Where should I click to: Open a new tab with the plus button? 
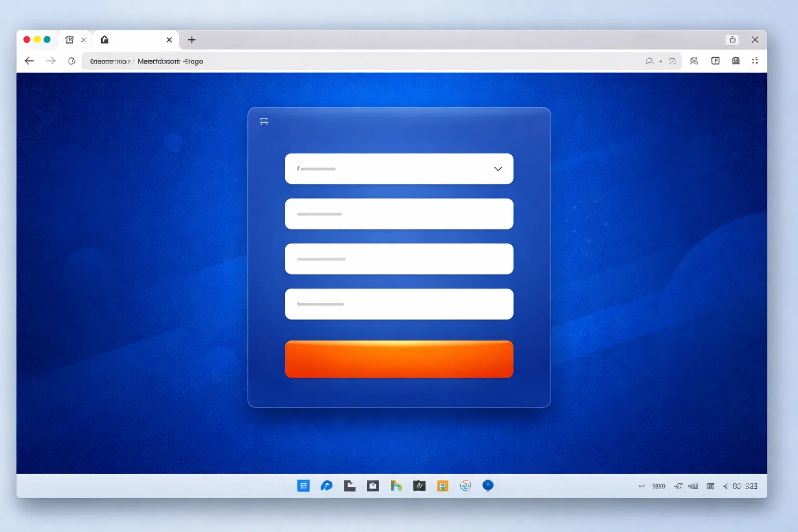tap(192, 39)
